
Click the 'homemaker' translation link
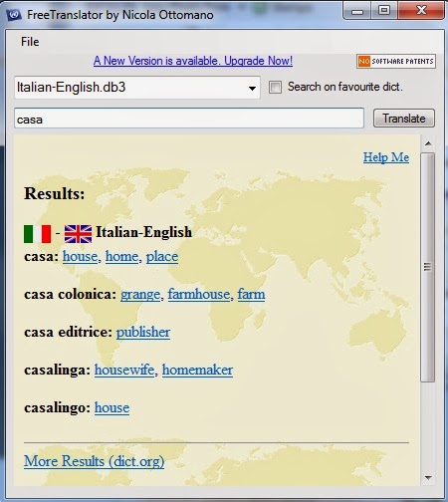tap(197, 370)
